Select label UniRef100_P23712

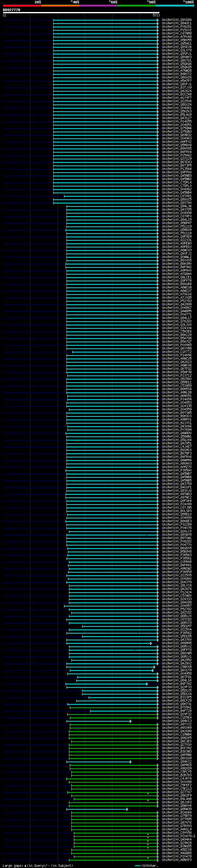click(x=177, y=376)
